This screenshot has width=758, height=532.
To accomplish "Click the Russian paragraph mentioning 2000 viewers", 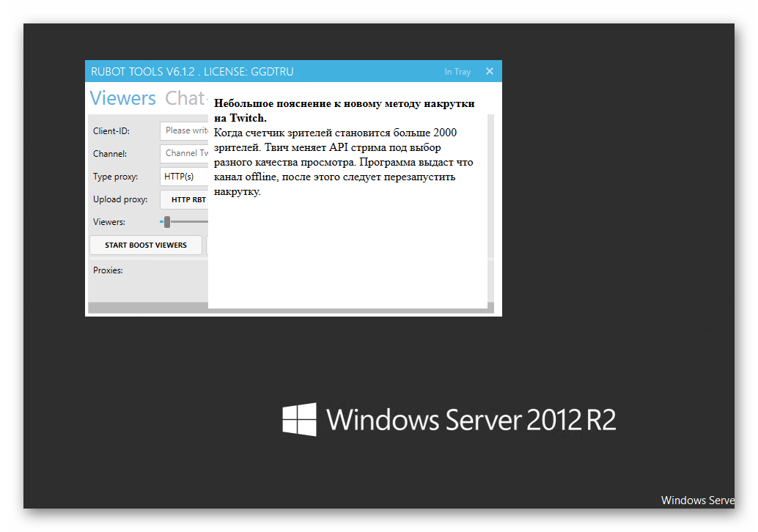I will pyautogui.click(x=343, y=162).
